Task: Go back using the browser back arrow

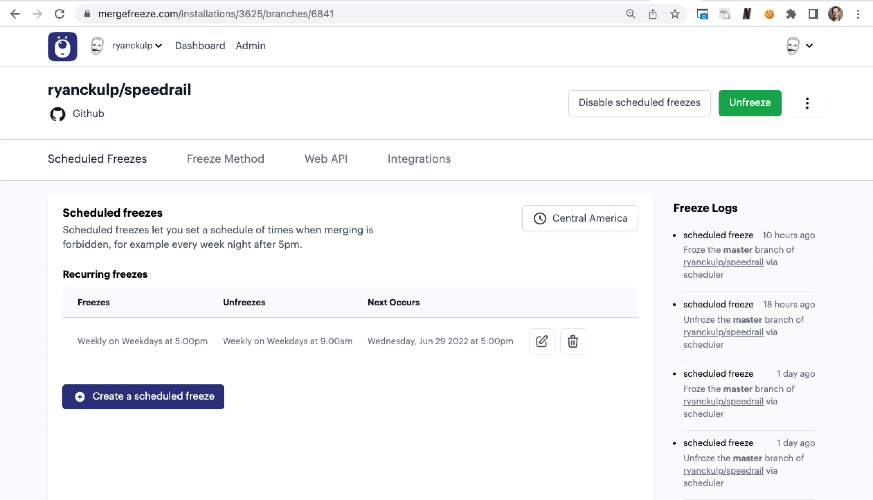Action: (15, 14)
